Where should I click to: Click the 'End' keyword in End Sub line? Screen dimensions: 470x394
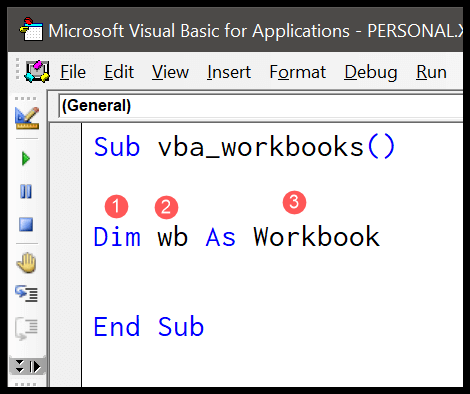coord(116,327)
